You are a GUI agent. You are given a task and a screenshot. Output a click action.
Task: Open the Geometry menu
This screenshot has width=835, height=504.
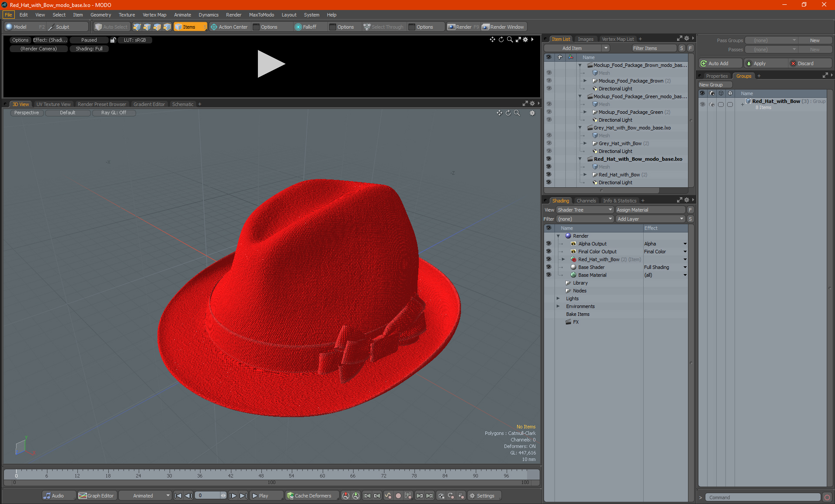[x=100, y=15]
